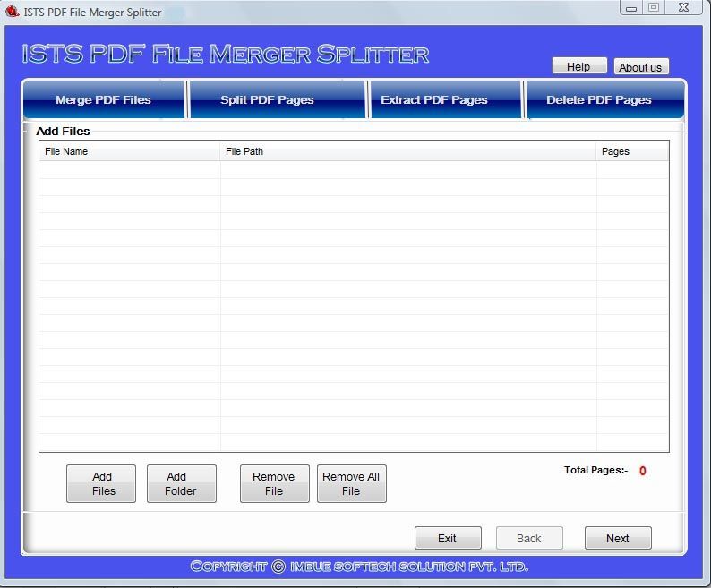Exit the application with Exit button
The height and width of the screenshot is (588, 711).
click(x=448, y=538)
